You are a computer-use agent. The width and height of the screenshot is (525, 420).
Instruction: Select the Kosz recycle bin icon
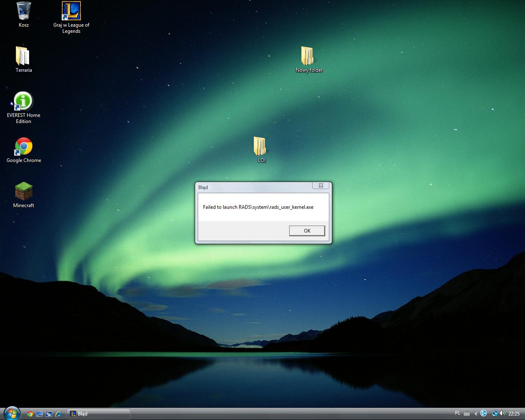pyautogui.click(x=24, y=14)
